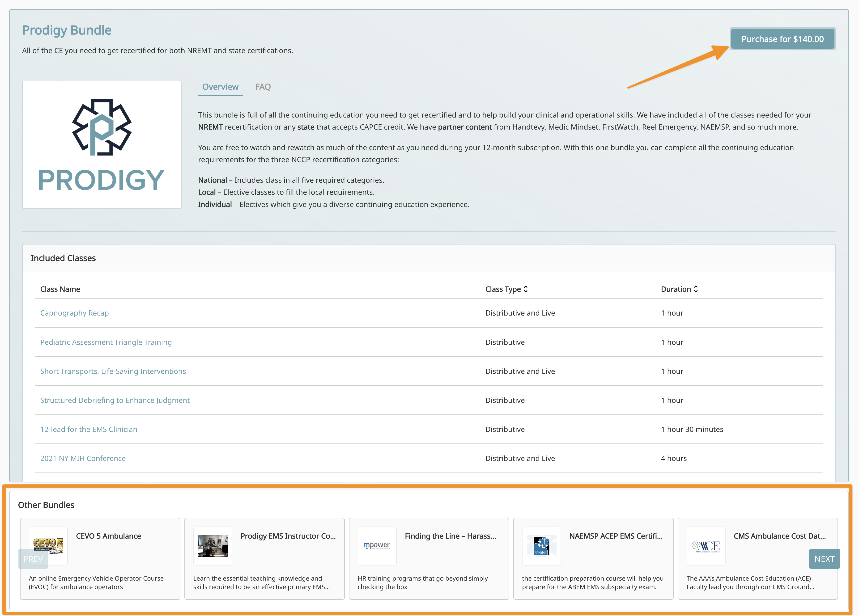Open the Prodigy EMS Instructor Co... bundle
Screen dimensions: 859x616
288,536
